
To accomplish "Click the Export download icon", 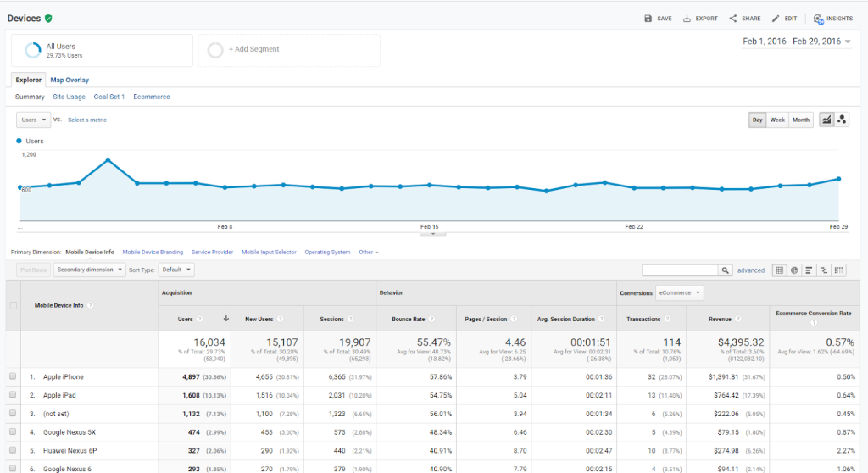I will 687,19.
